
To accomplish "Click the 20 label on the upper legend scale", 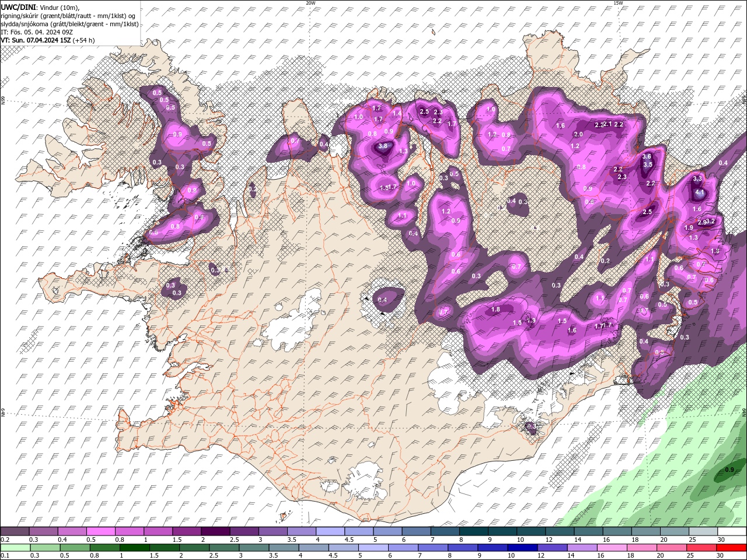I will point(664,540).
